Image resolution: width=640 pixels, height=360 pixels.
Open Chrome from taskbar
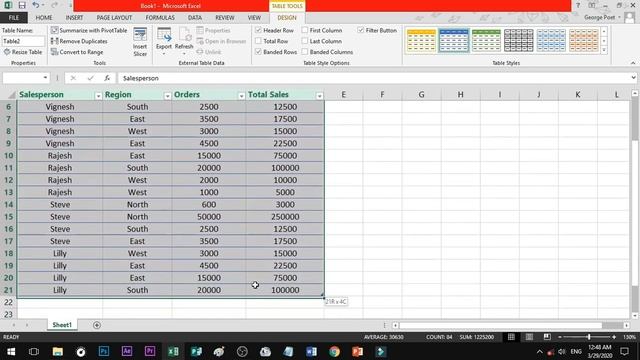[x=334, y=352]
